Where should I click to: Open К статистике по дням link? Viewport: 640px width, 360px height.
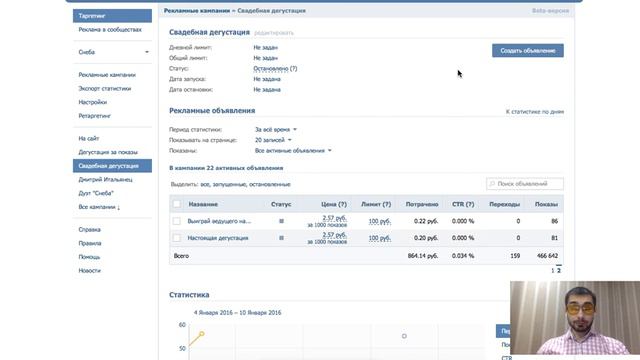tap(535, 111)
